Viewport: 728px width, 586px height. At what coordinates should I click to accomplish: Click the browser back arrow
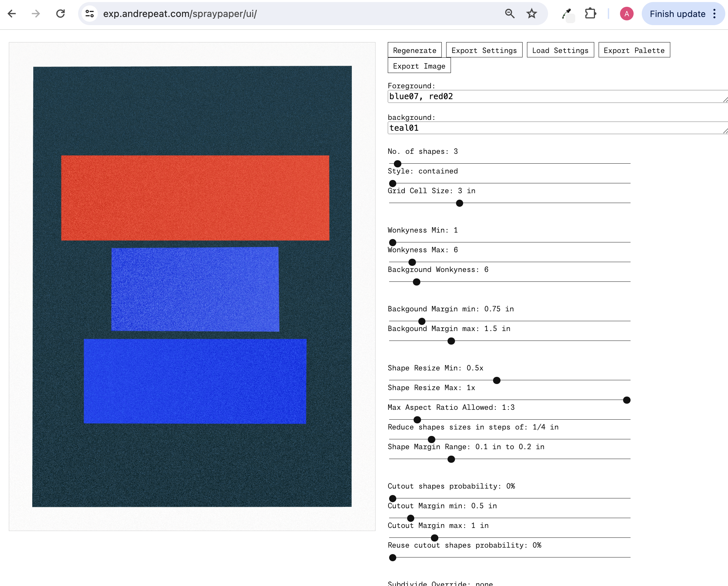12,14
